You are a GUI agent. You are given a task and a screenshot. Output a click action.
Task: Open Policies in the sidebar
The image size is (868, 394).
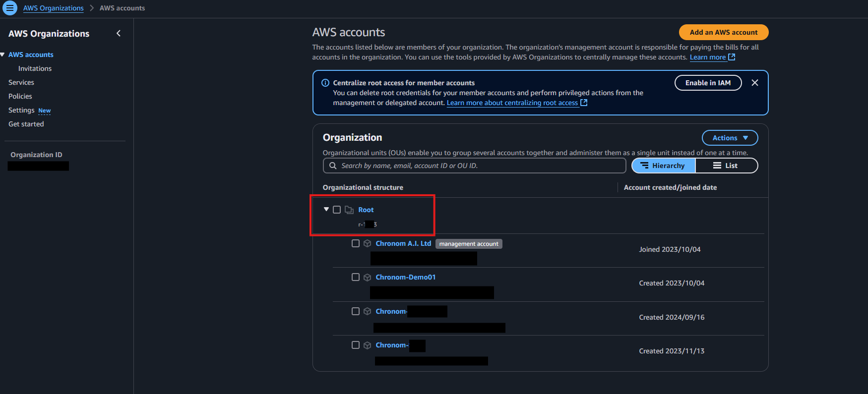[20, 96]
